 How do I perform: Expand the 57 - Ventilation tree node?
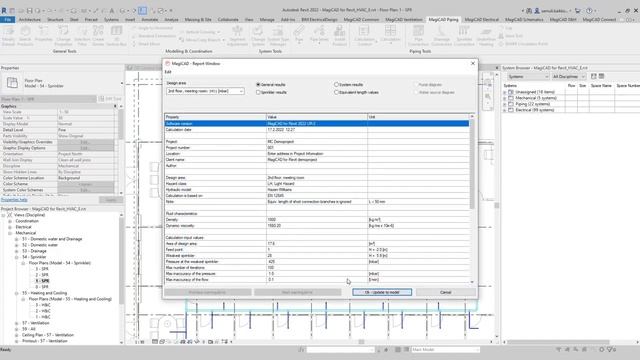click(16, 323)
